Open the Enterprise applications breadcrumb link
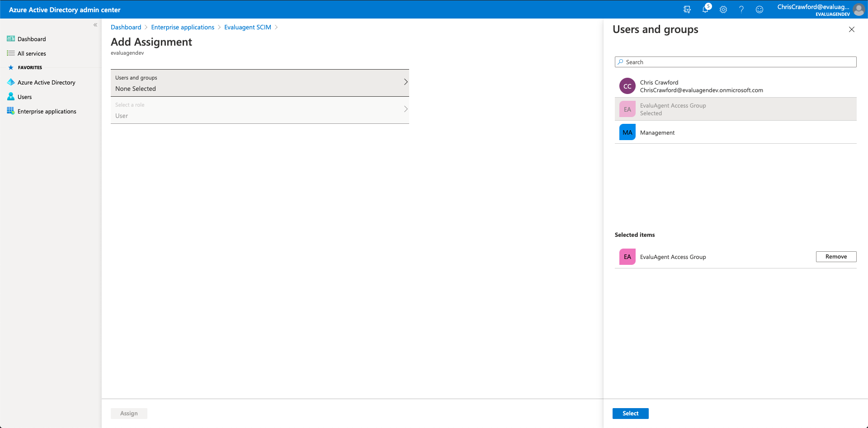Screen dimensions: 868x428 pos(183,27)
